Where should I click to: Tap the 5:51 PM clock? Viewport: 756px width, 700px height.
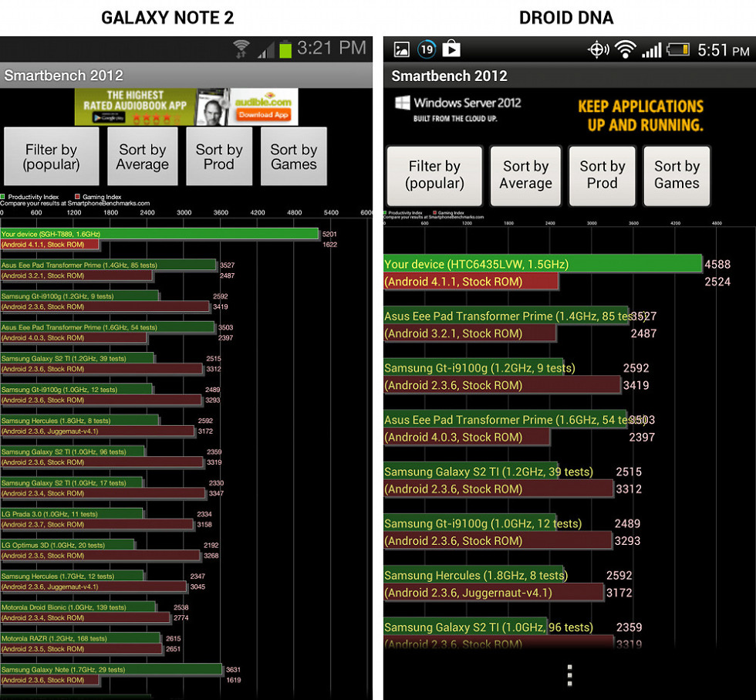(x=724, y=50)
